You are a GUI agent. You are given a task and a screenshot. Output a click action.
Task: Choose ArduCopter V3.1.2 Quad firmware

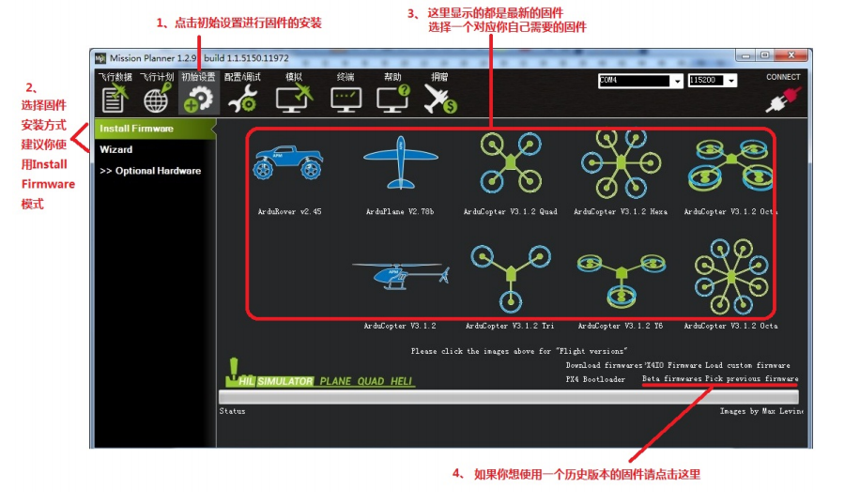pos(511,163)
